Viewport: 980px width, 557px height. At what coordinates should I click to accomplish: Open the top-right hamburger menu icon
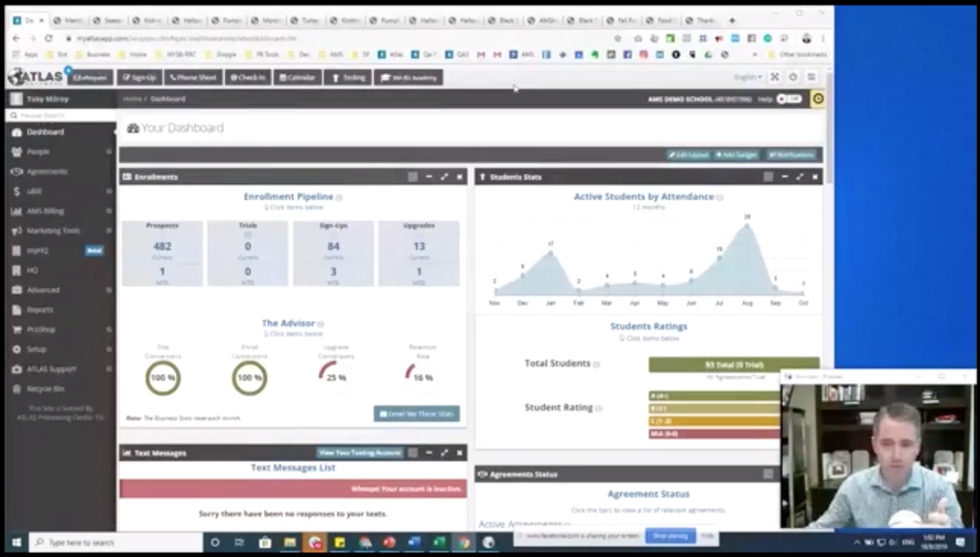811,78
